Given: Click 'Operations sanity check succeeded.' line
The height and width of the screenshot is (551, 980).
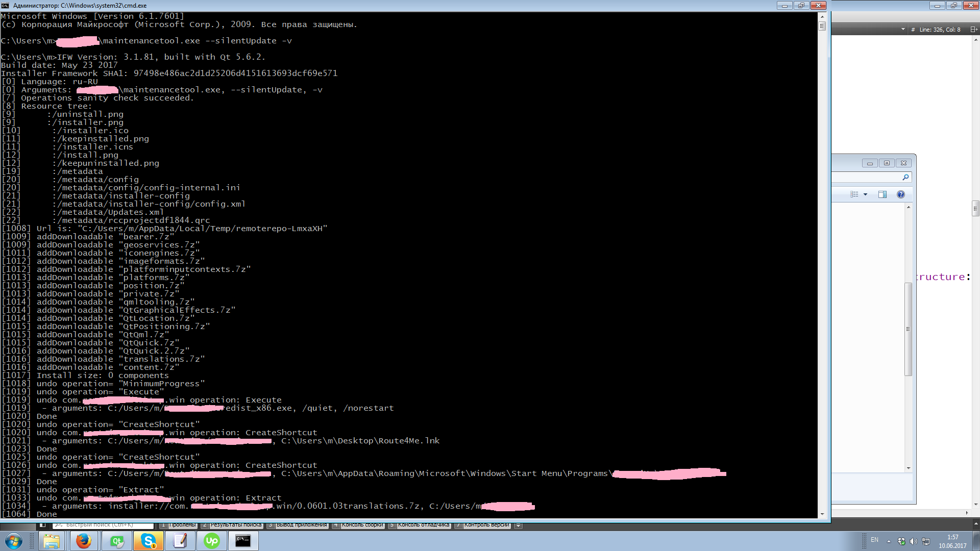Looking at the screenshot, I should (x=97, y=98).
